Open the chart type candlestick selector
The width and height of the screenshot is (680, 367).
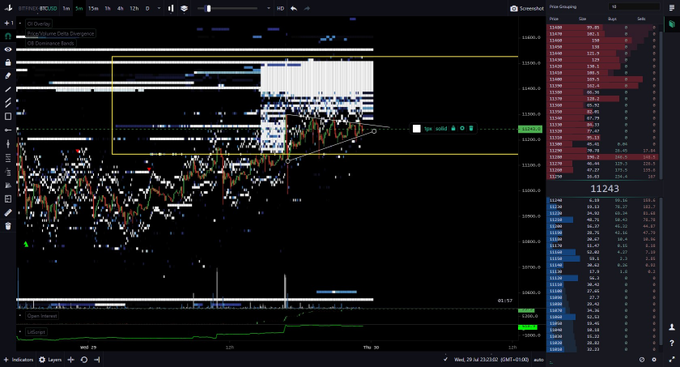point(171,8)
